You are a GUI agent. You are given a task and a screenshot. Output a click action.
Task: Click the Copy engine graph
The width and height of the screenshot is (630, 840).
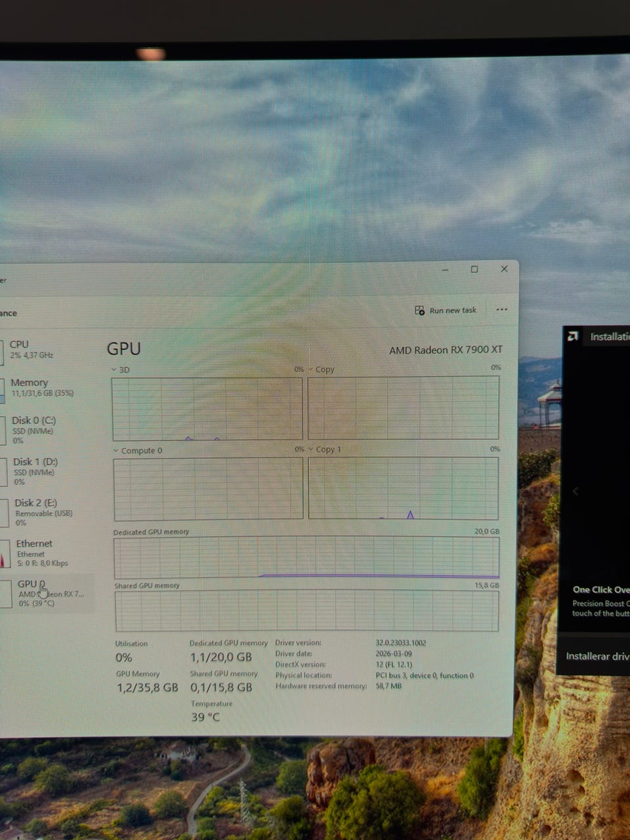click(x=404, y=408)
